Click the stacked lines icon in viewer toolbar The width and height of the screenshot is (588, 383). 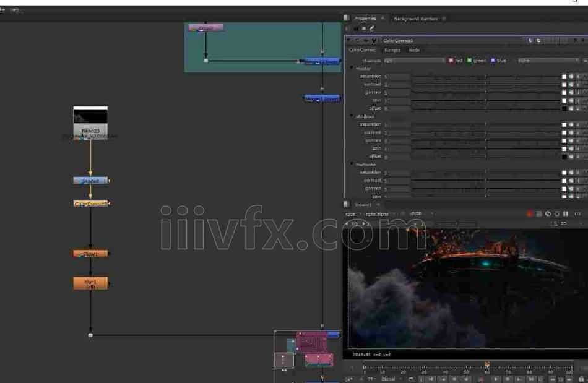(539, 214)
